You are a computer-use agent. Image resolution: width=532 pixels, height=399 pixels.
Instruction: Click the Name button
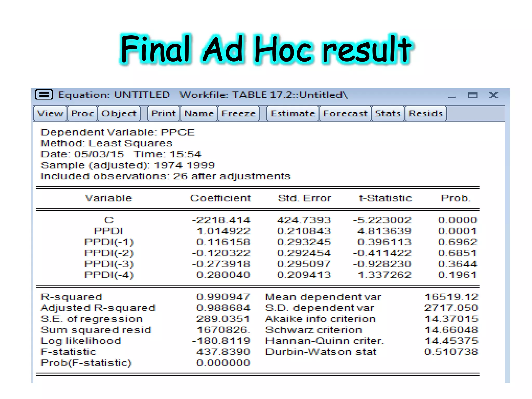coord(199,114)
